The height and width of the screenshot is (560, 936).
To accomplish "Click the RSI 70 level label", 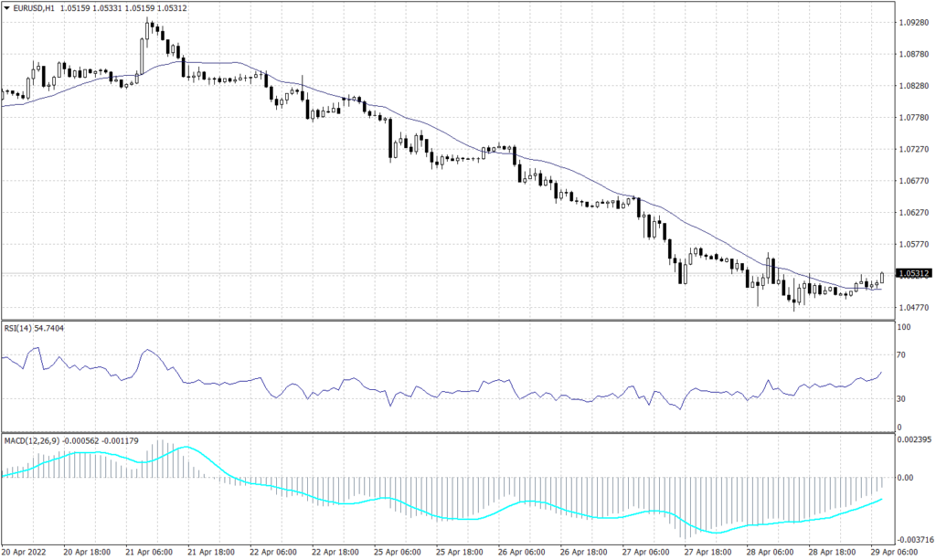I will coord(903,354).
